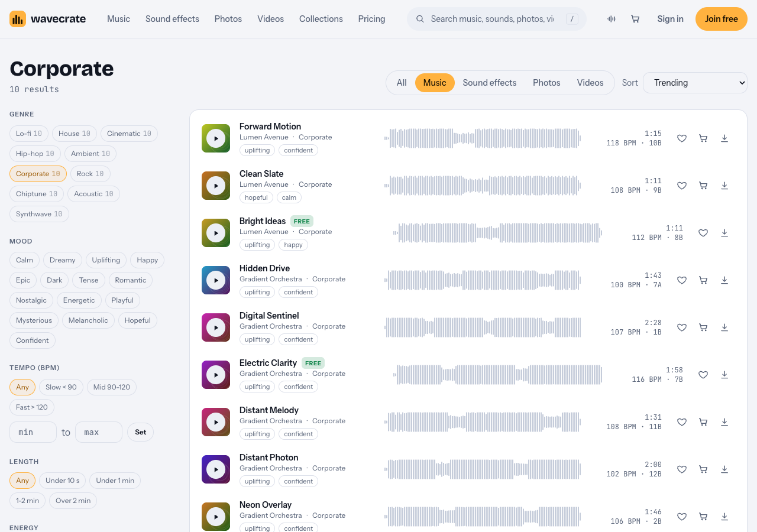Play the Forward Motion track

[x=216, y=138]
